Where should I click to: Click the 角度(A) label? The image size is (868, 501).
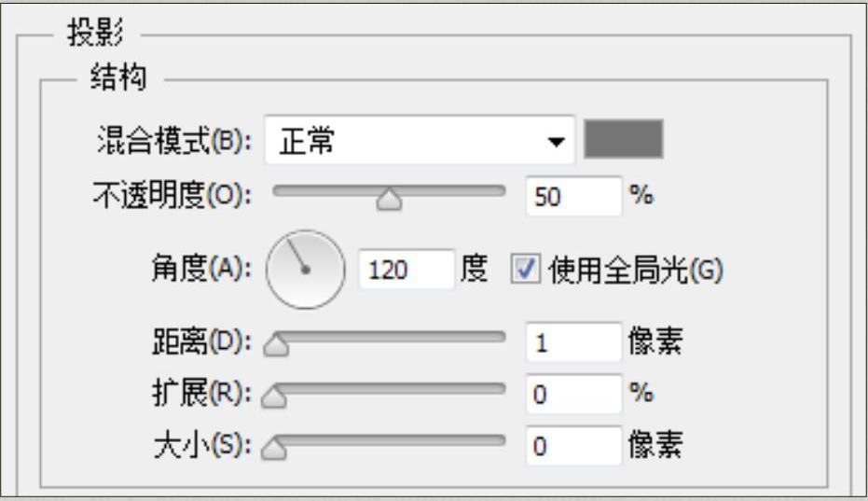[x=200, y=270]
